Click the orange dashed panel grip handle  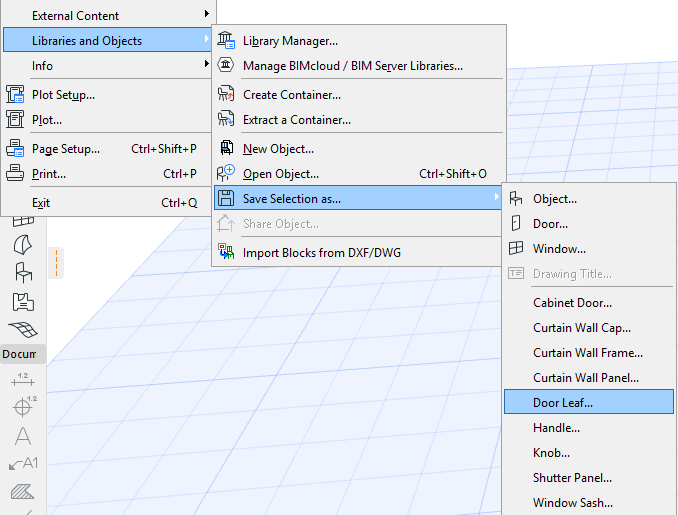57,262
